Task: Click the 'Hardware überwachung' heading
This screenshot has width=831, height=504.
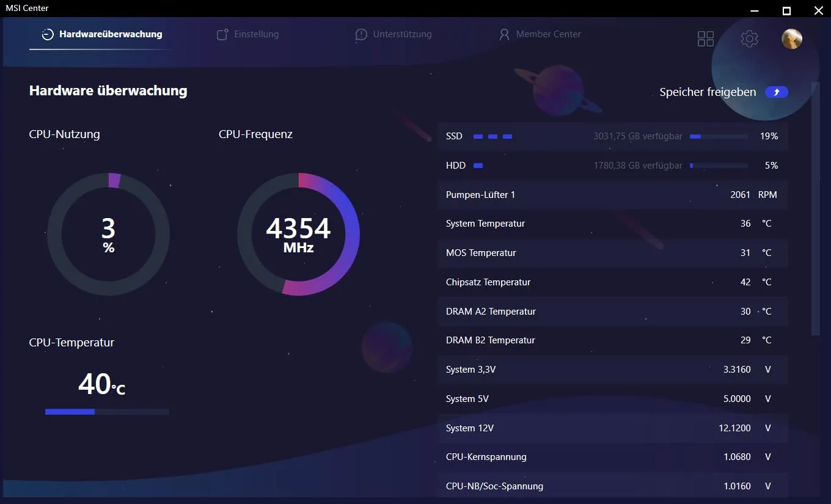Action: click(108, 91)
